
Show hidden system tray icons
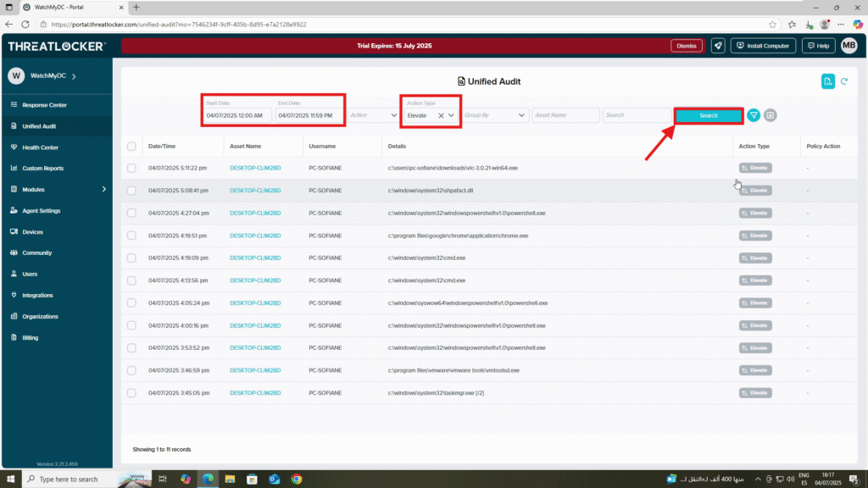pyautogui.click(x=758, y=480)
